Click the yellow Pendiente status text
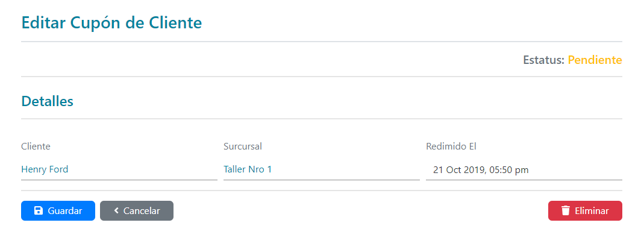 595,60
